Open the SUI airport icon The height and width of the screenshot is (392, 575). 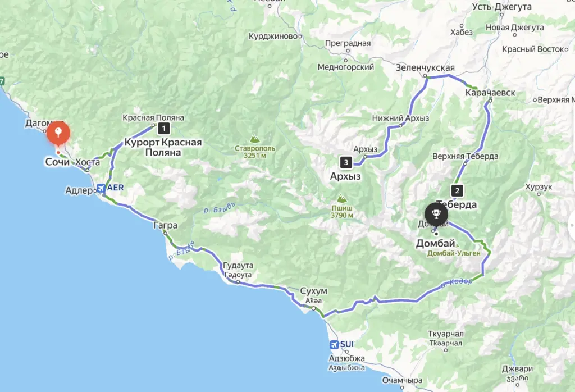pyautogui.click(x=334, y=345)
